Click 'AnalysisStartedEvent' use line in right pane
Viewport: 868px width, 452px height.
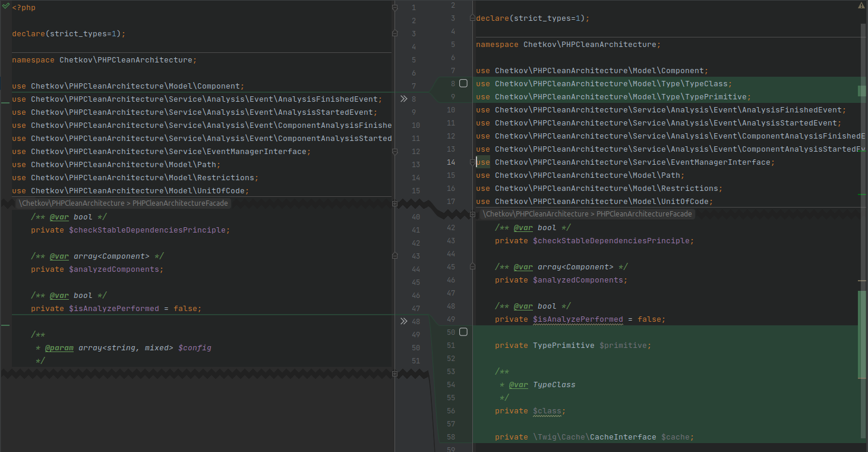pos(659,123)
